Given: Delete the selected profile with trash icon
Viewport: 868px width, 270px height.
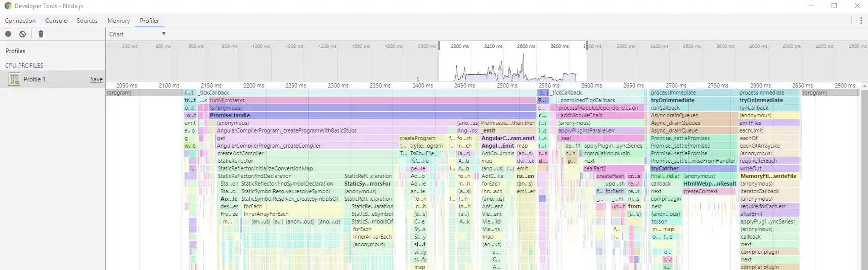Looking at the screenshot, I should [x=41, y=34].
